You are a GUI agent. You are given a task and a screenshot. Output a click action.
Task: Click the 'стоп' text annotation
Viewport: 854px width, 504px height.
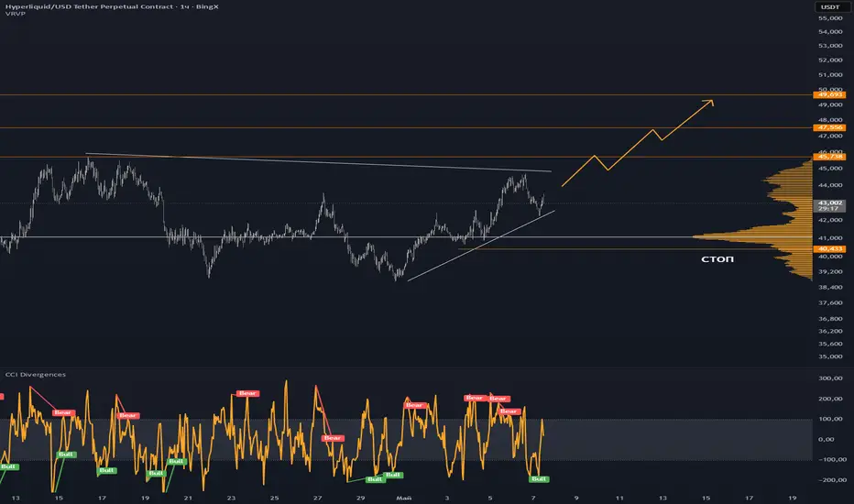(x=717, y=259)
